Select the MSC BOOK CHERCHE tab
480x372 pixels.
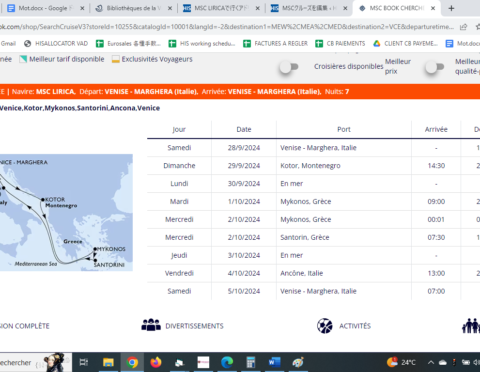(396, 8)
